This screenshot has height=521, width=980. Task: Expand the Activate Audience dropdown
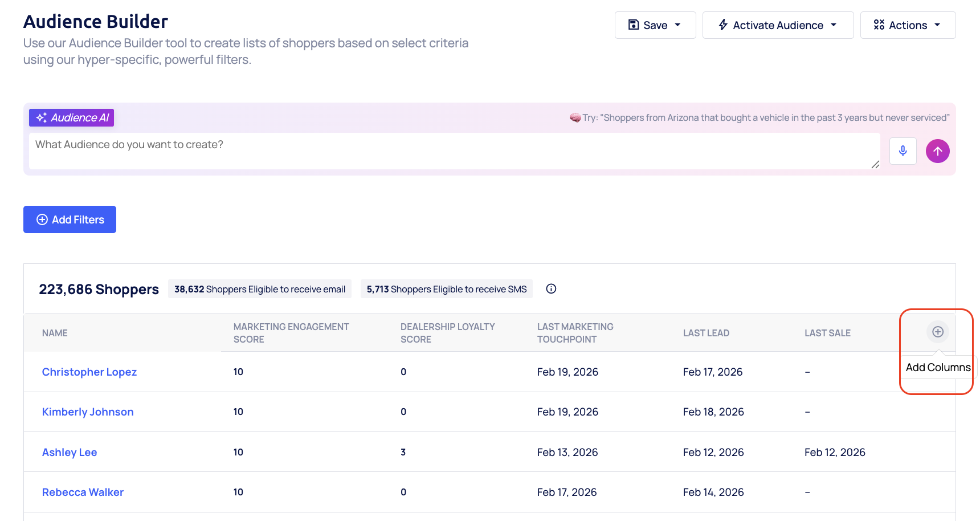tap(834, 25)
